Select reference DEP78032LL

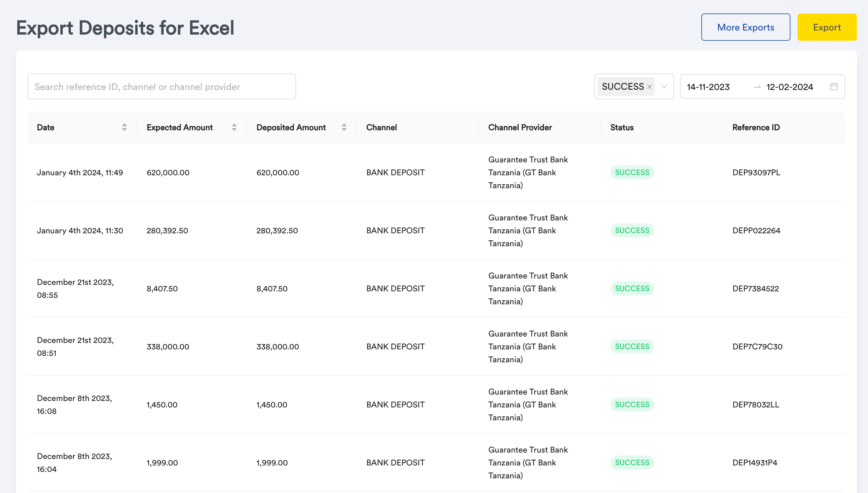click(x=756, y=404)
